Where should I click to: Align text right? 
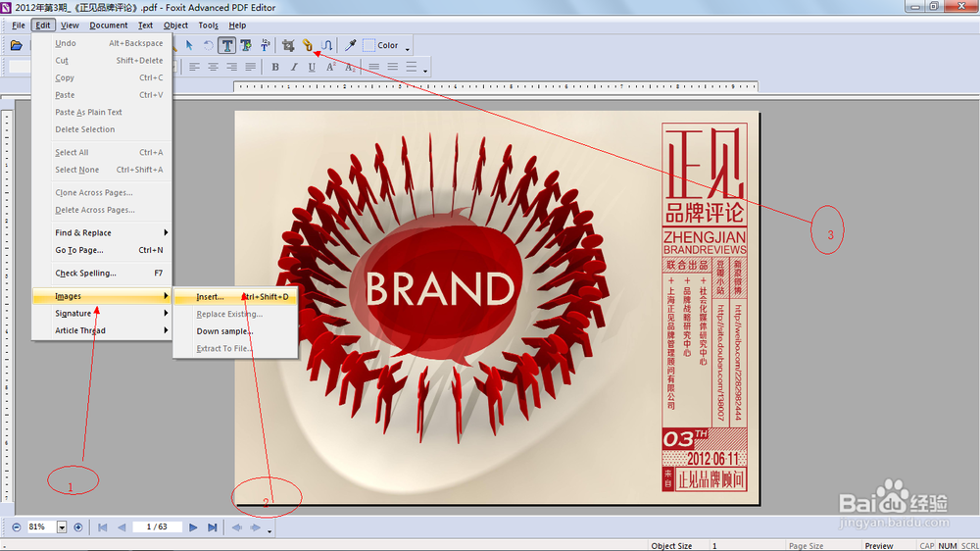[232, 67]
